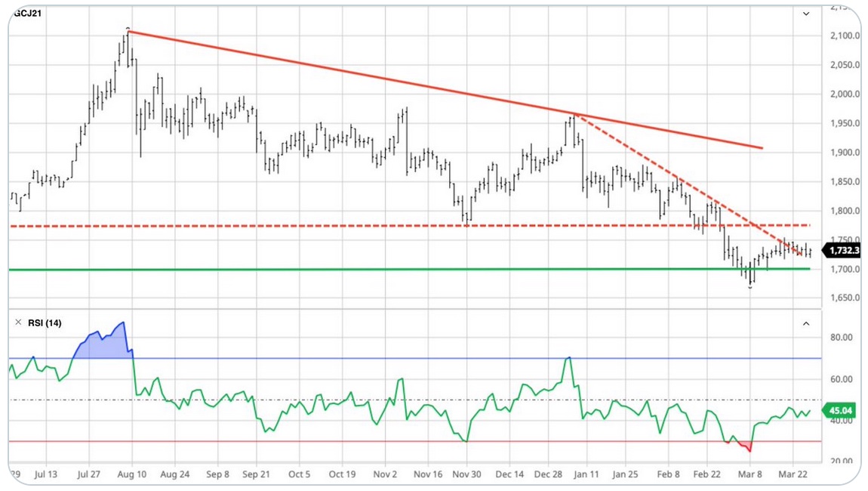868x491 pixels.
Task: Collapse the RSI panel using the up chevron
Action: (x=806, y=323)
